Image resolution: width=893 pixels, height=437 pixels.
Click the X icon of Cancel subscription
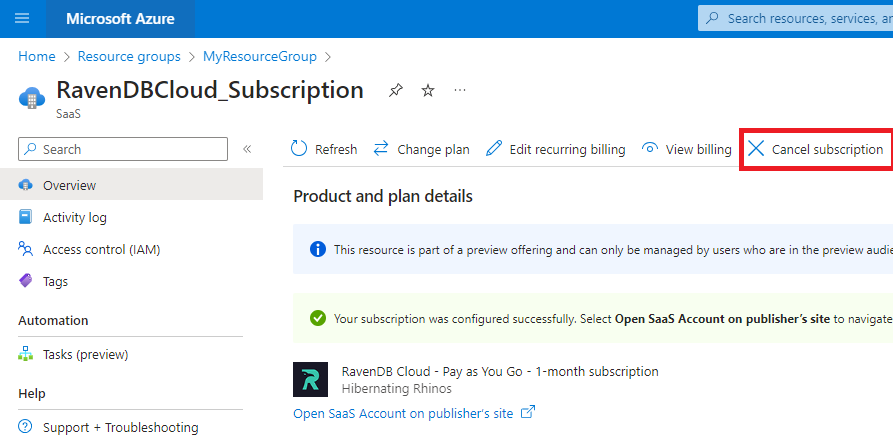tap(756, 149)
